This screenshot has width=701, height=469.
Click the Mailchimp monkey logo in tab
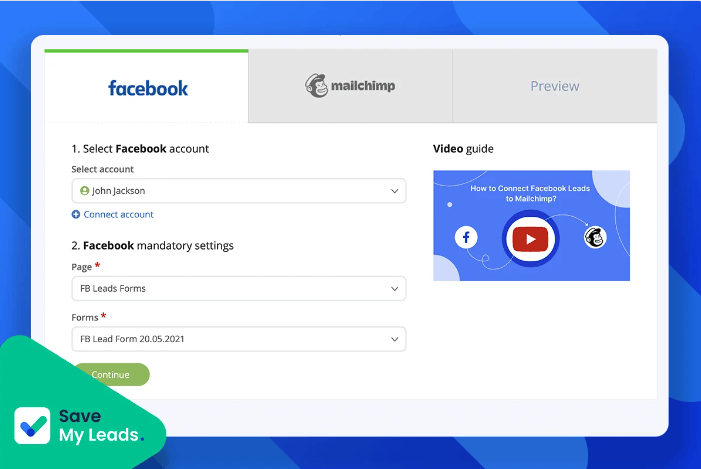pyautogui.click(x=317, y=85)
